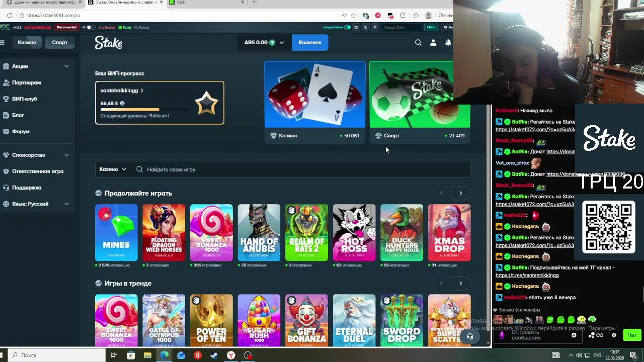Screen dimensions: 644x362
Task: Expand the Спонсорство sidebar section
Action: tap(66, 155)
